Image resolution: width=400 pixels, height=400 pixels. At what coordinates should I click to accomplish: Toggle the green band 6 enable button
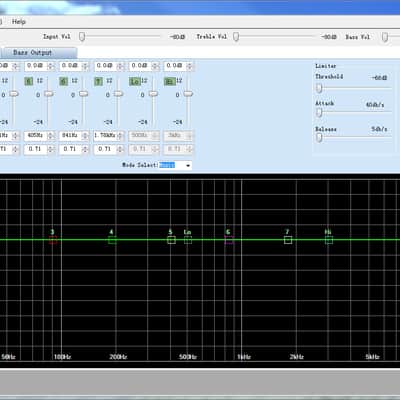pos(63,81)
